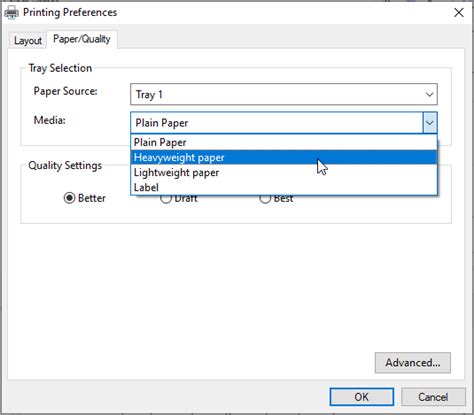Image resolution: width=474 pixels, height=415 pixels.
Task: Click the printer icon in title bar
Action: point(11,13)
